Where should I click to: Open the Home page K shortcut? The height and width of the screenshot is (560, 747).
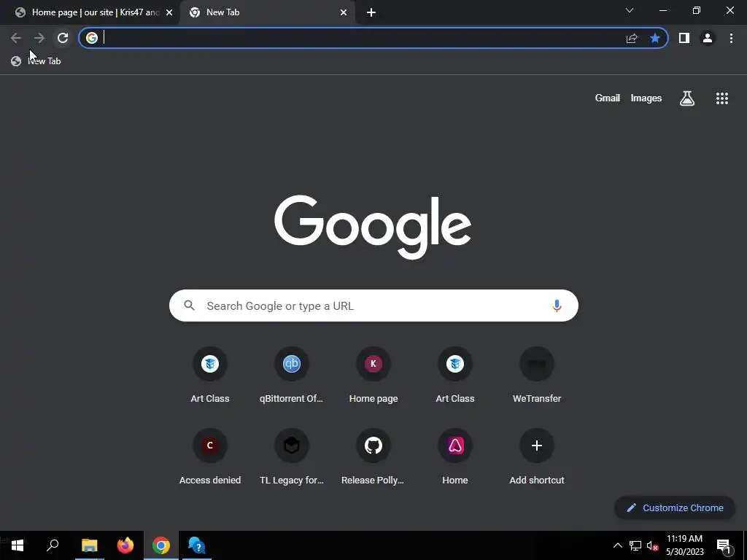tap(373, 376)
